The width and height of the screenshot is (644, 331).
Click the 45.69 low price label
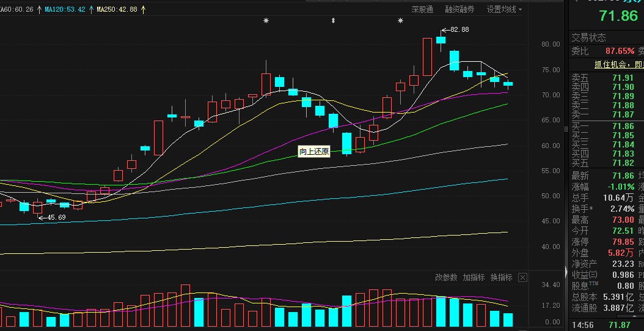coord(56,217)
